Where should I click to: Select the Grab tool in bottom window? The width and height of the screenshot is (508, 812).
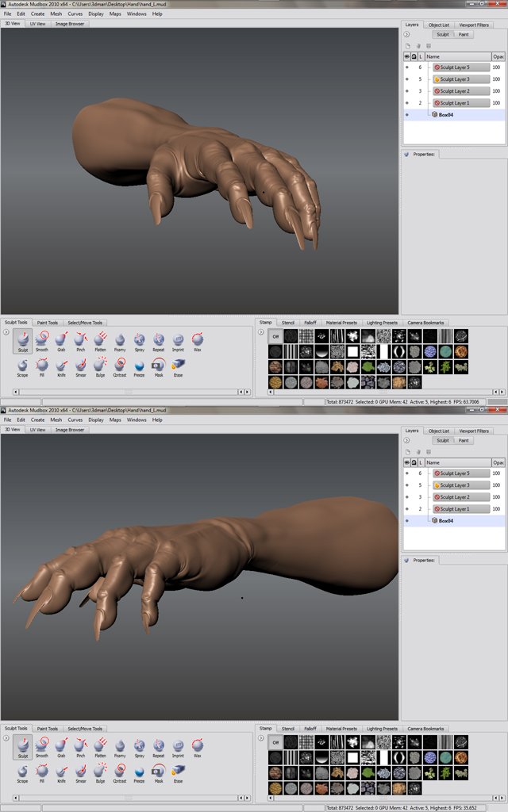point(61,747)
